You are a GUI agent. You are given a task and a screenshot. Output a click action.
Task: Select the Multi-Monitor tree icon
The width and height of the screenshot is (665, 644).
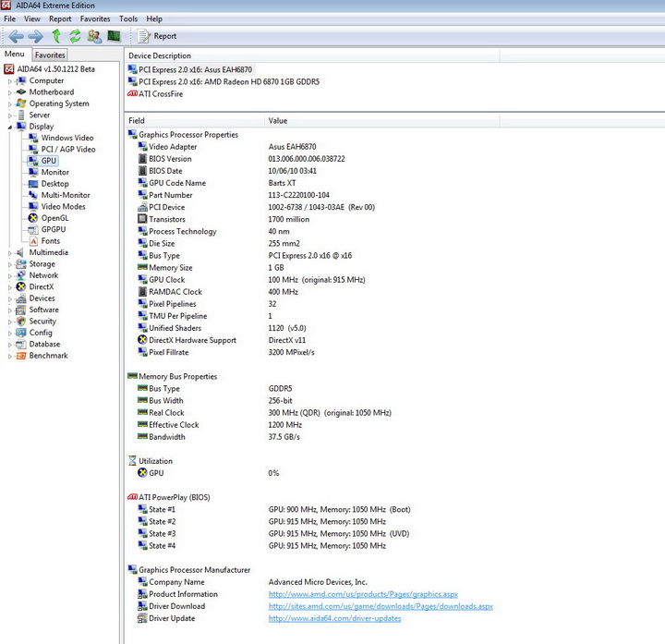(33, 195)
